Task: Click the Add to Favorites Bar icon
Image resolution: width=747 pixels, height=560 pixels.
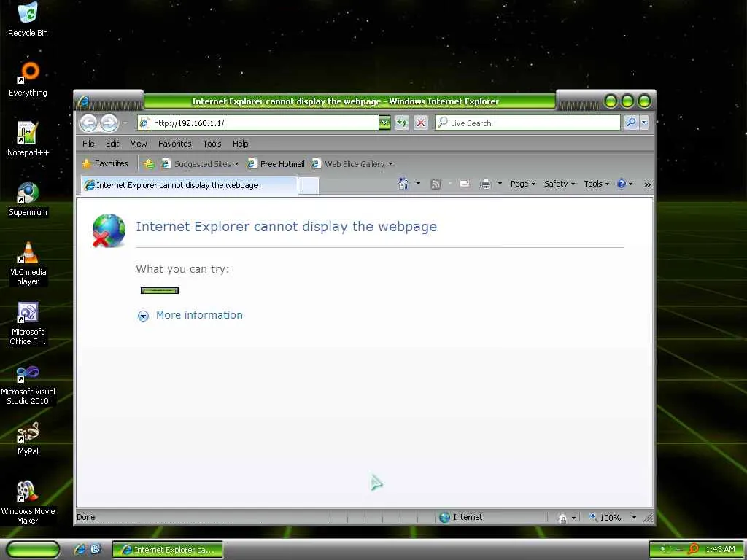Action: coord(149,164)
